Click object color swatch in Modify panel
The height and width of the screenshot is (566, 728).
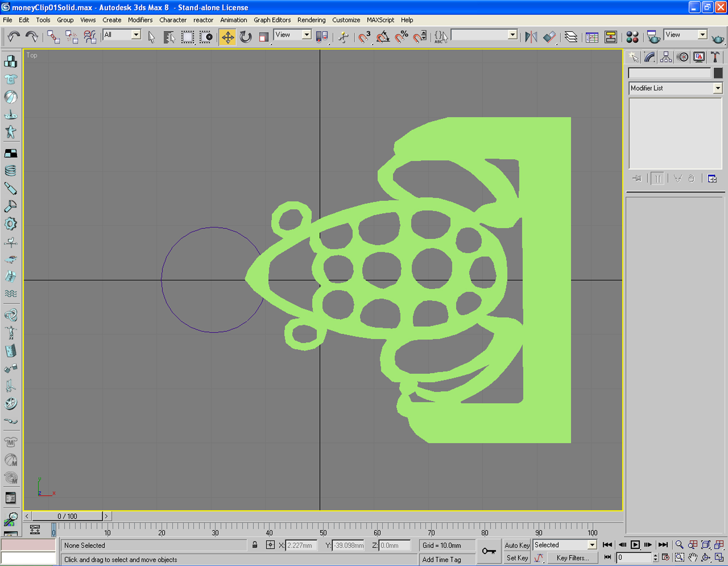pos(718,73)
